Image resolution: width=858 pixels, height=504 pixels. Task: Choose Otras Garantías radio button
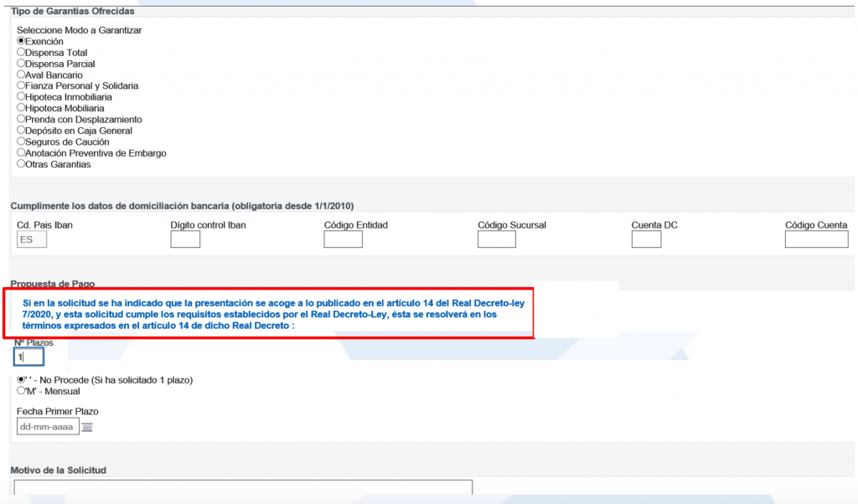[x=21, y=164]
